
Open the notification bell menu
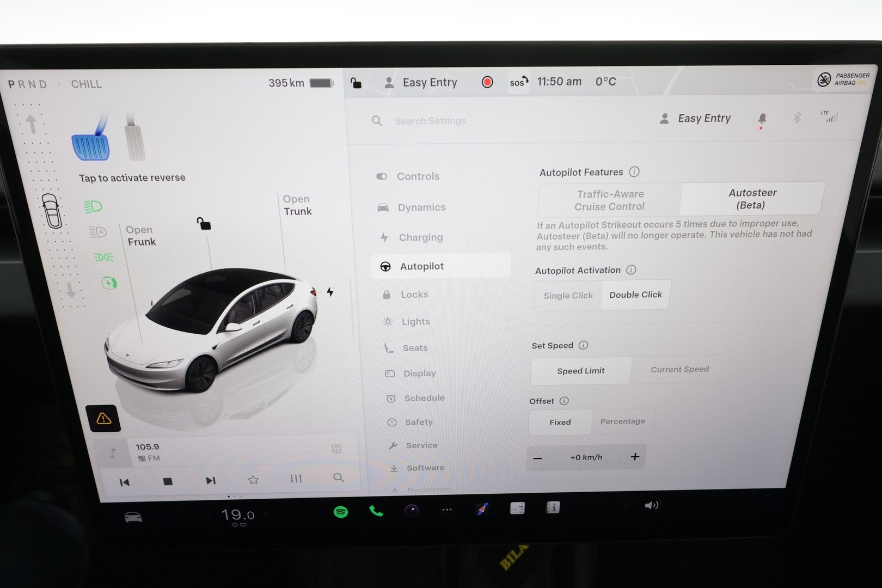tap(762, 118)
